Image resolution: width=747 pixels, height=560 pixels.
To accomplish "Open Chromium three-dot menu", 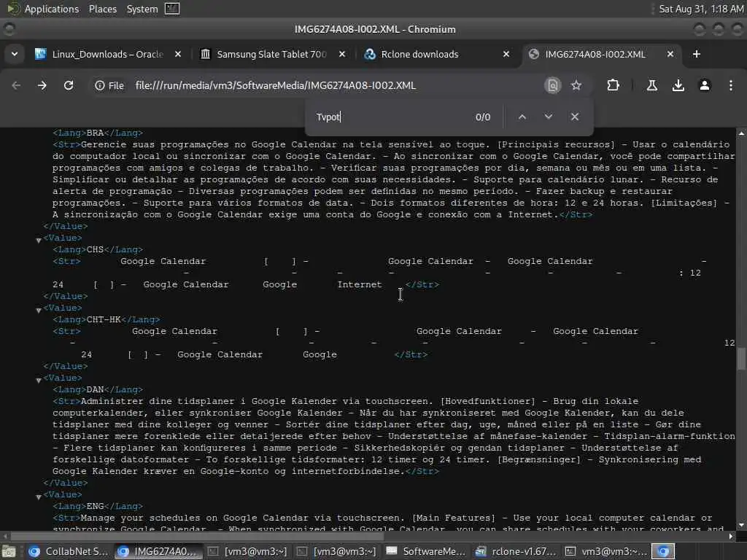I will pos(731,85).
